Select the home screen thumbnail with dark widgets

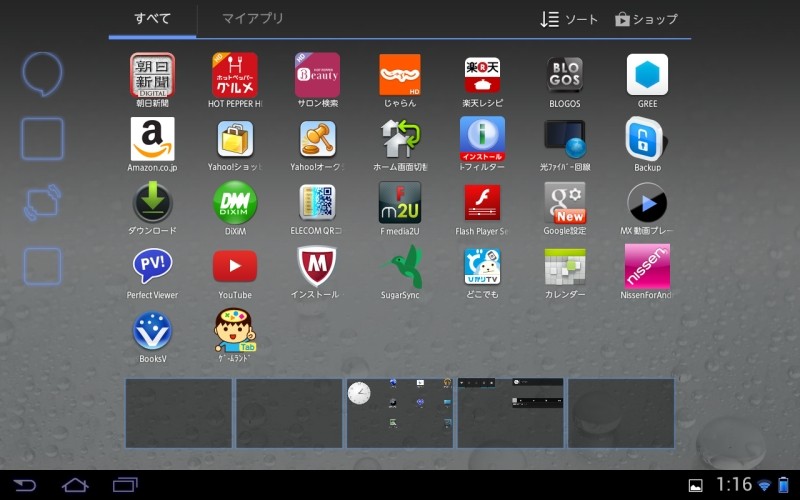click(x=511, y=413)
